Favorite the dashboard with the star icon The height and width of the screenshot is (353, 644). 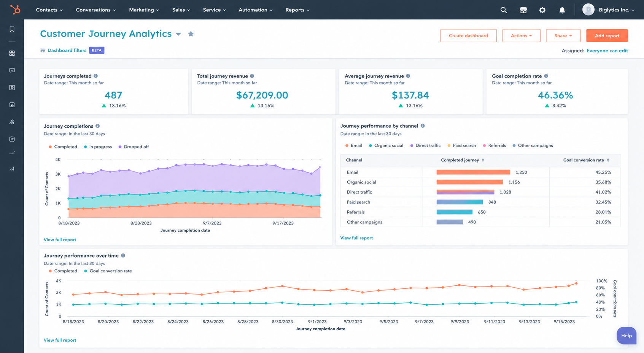(191, 34)
